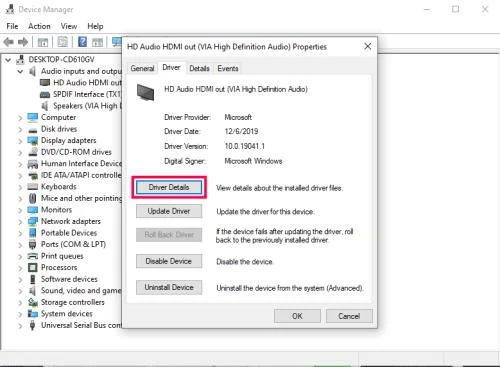Click the Update Driver button
500x367 pixels.
click(x=169, y=211)
